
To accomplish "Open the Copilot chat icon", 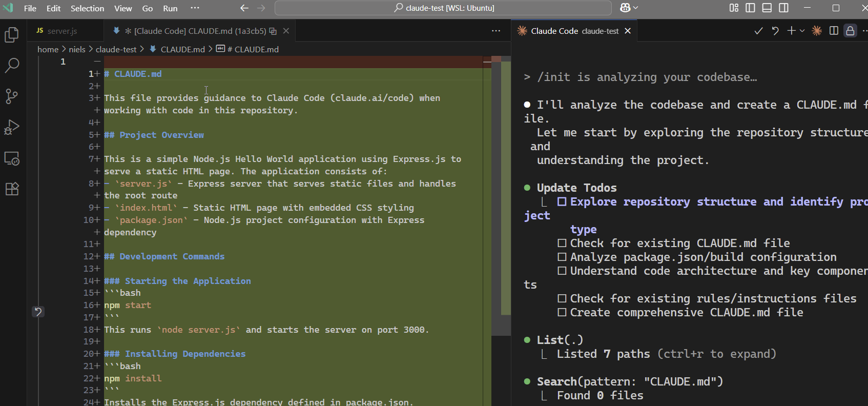I will (x=625, y=8).
